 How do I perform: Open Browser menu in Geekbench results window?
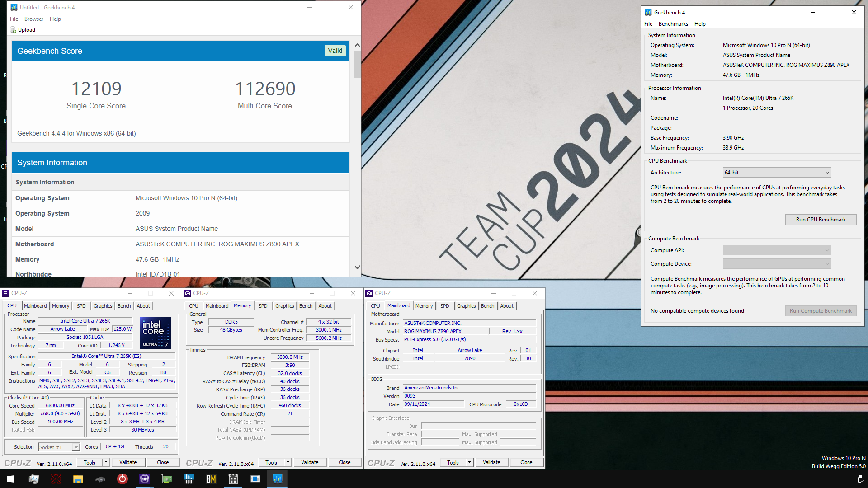click(34, 19)
